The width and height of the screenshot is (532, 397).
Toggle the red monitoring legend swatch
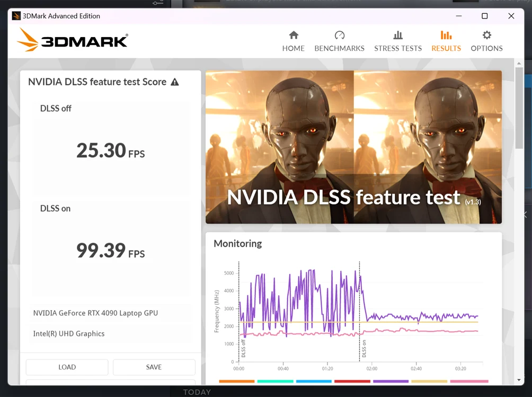click(352, 382)
